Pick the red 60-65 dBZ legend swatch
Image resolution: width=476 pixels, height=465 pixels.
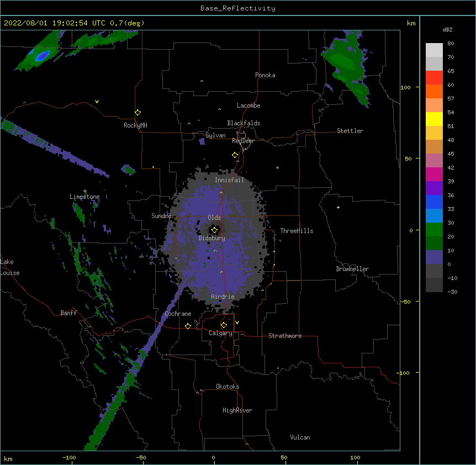(434, 78)
